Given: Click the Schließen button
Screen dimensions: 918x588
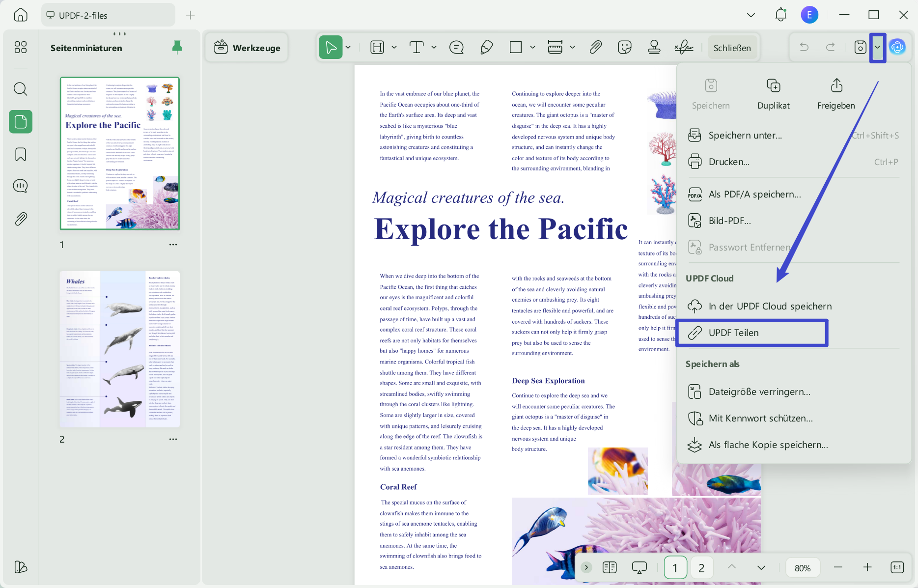Looking at the screenshot, I should click(732, 48).
